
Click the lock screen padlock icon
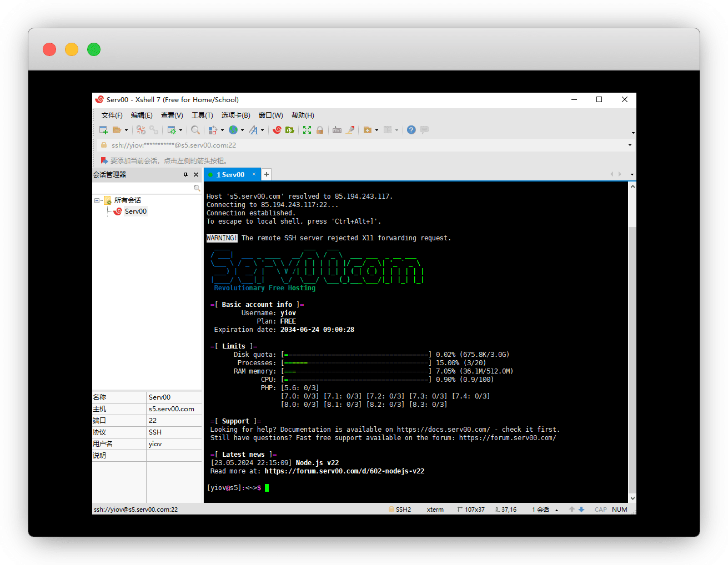[x=320, y=130]
